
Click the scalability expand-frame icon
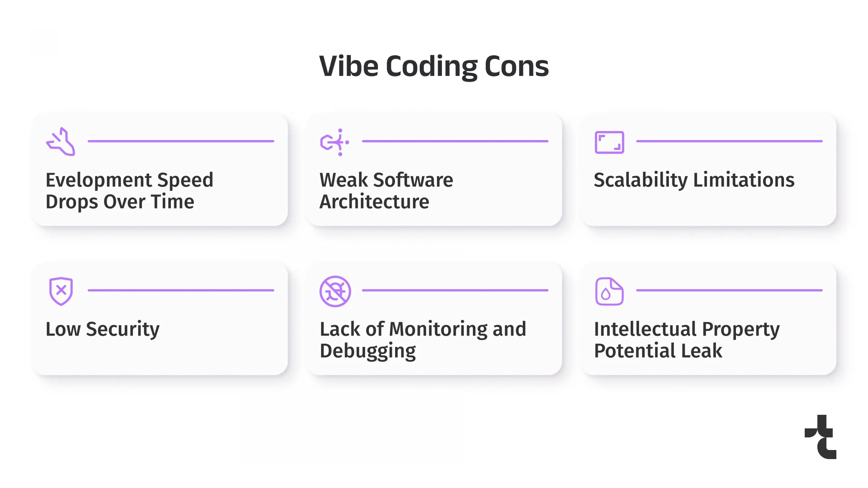coord(609,142)
